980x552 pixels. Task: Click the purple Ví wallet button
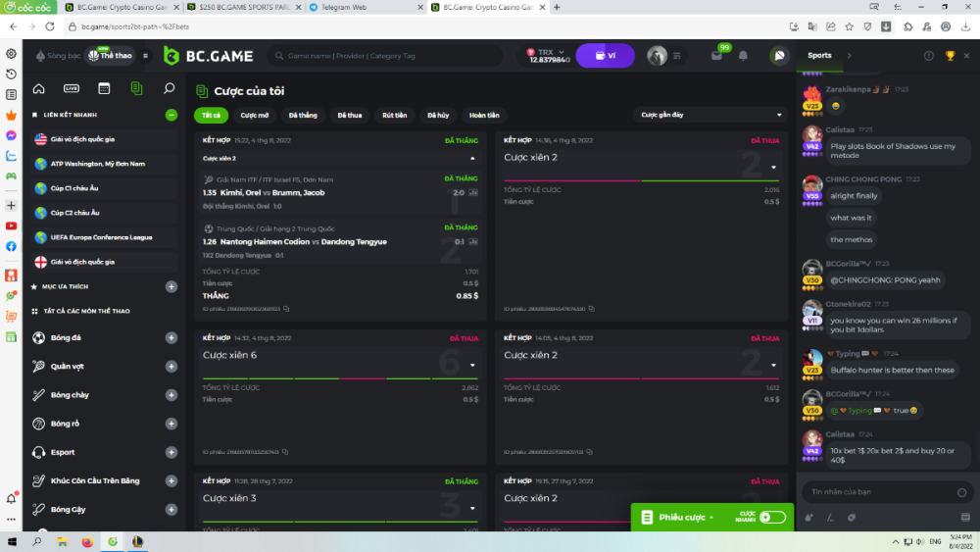click(605, 56)
